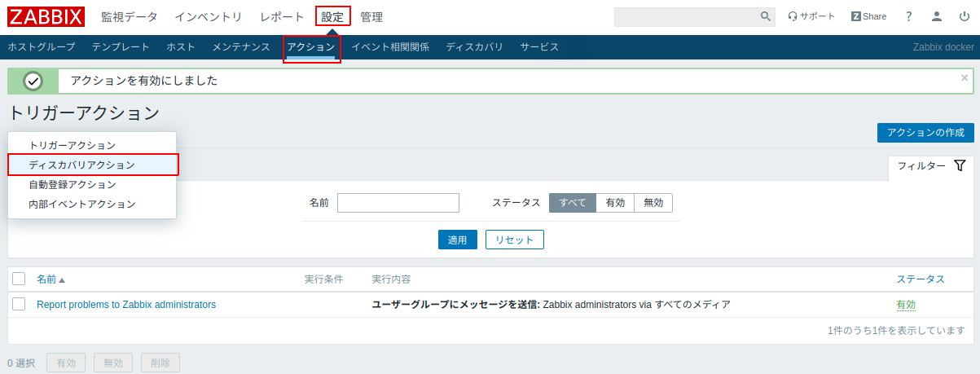Click the logout power icon
Image resolution: width=980 pixels, height=374 pixels.
click(x=964, y=16)
